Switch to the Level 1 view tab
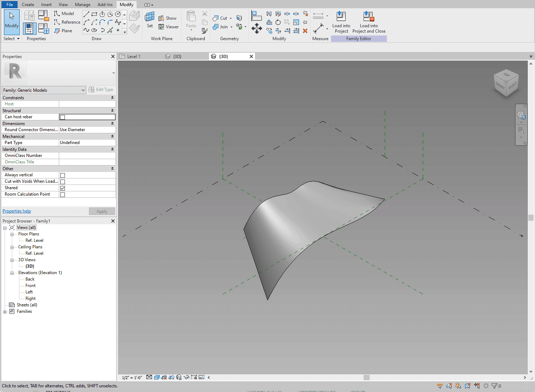Screen dimensions: 535x392 tap(134, 57)
